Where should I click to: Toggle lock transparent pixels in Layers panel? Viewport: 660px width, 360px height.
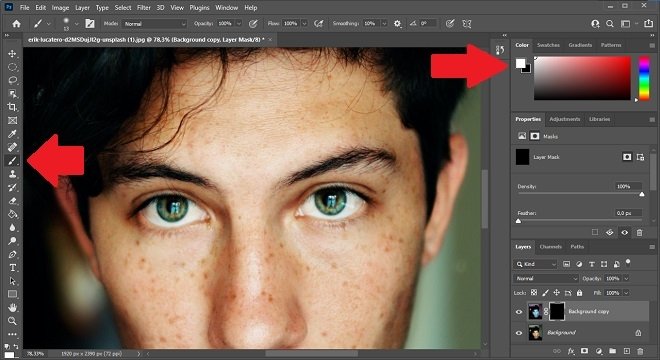534,293
